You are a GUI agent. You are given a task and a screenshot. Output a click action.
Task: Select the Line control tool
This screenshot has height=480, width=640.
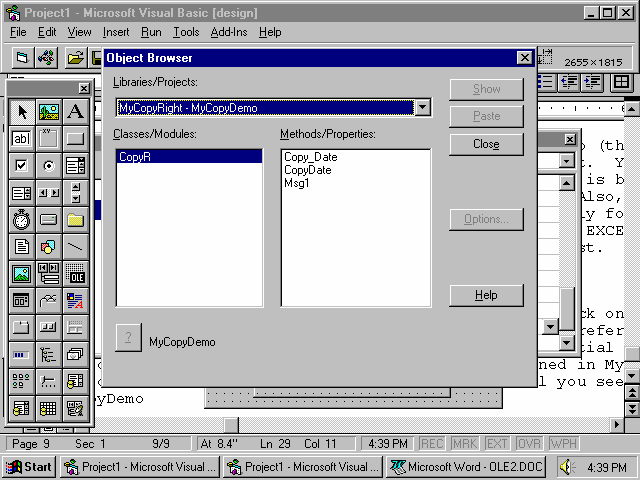(75, 247)
